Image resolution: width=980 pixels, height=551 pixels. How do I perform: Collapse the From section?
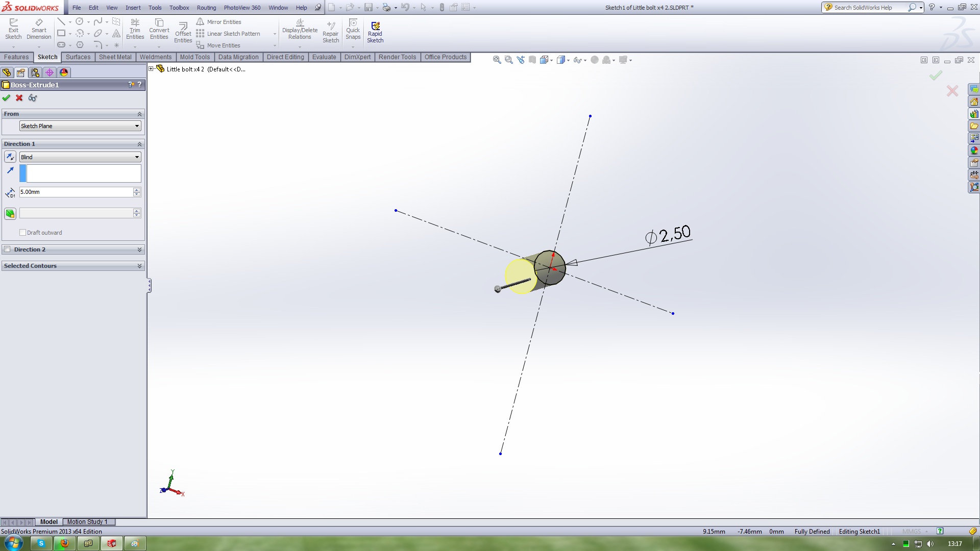pos(139,114)
